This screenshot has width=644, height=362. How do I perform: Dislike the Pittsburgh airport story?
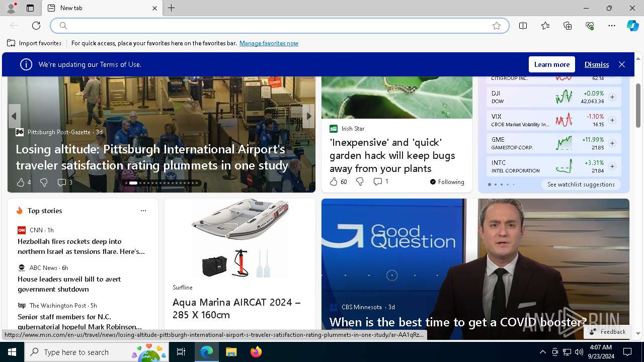pyautogui.click(x=44, y=183)
